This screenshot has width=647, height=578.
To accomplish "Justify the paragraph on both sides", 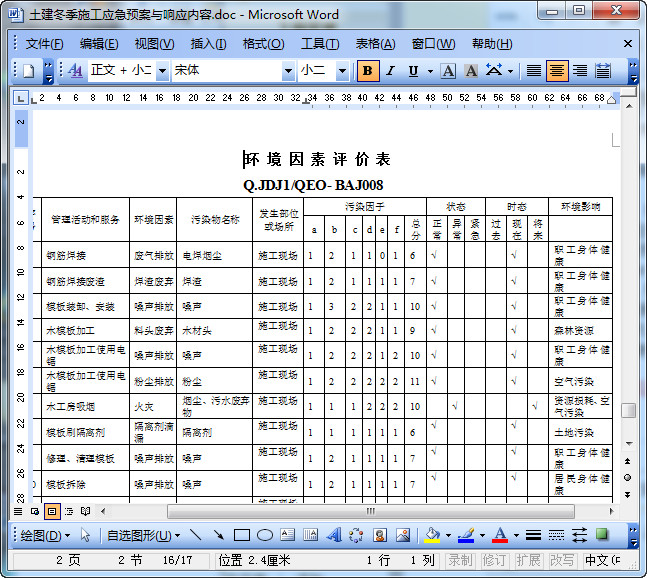I will [x=534, y=71].
